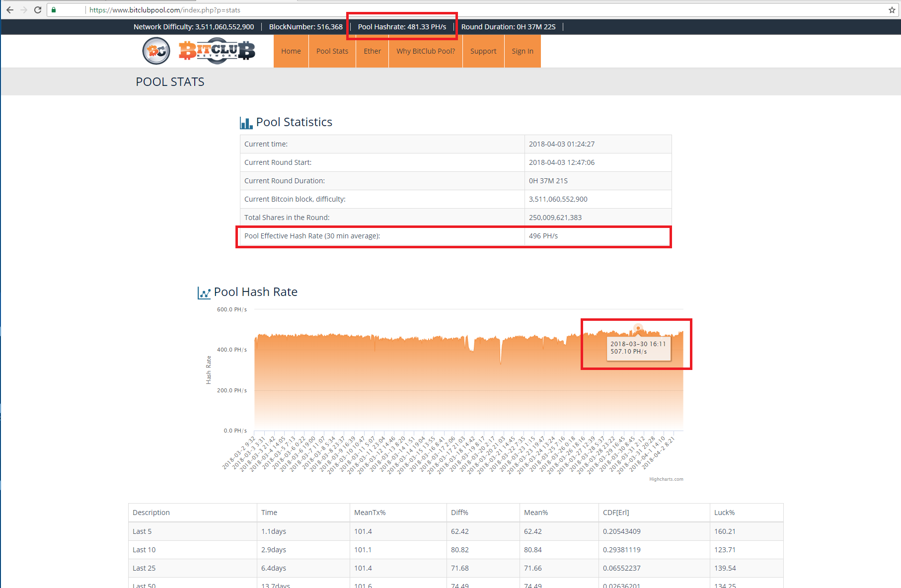The image size is (901, 588).
Task: Click the 0.20543409 CDF value
Action: [622, 531]
